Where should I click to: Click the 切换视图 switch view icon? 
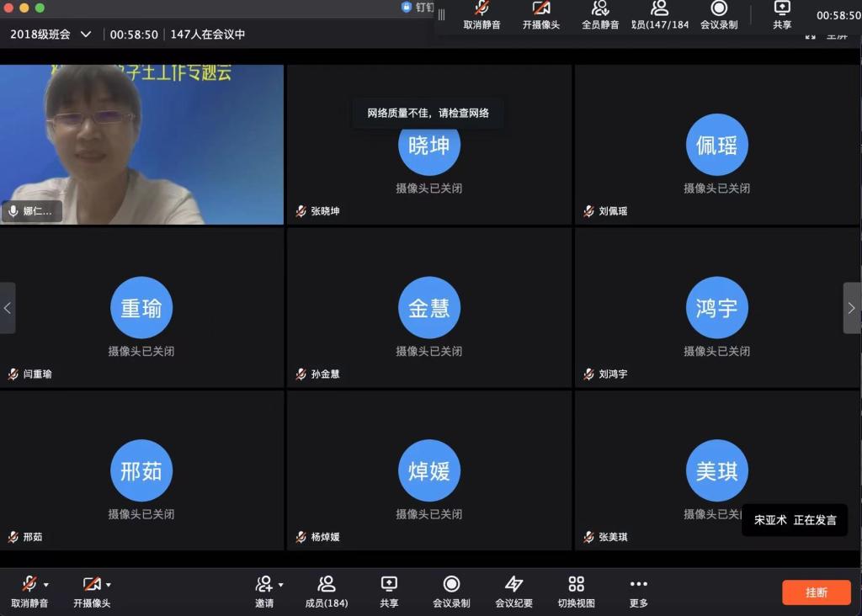576,585
